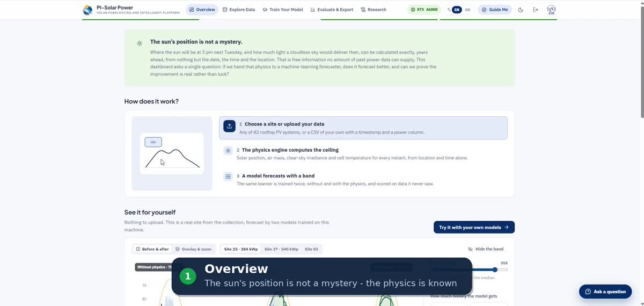Toggle Hide the band
This screenshot has width=644, height=306.
pos(486,249)
